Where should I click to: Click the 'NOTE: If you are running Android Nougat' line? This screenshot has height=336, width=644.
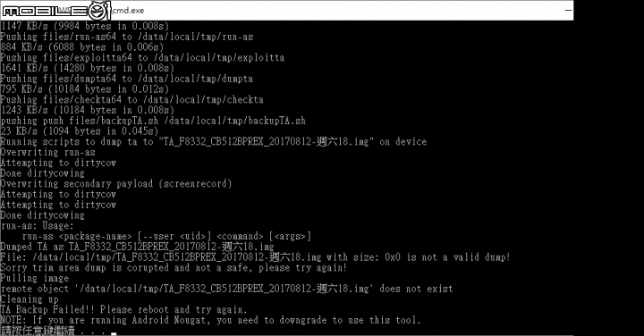(x=211, y=320)
